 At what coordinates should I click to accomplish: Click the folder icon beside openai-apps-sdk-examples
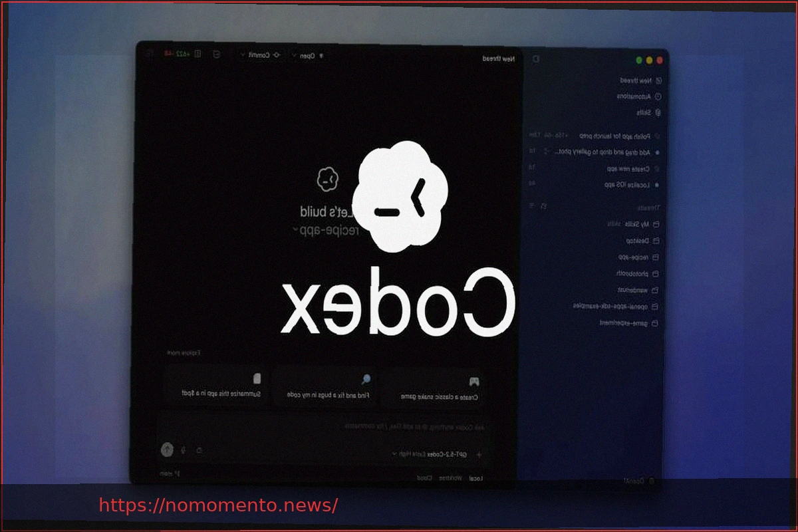[x=655, y=307]
